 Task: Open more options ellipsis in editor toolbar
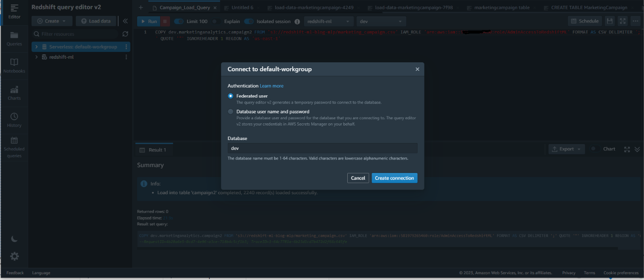coord(635,21)
